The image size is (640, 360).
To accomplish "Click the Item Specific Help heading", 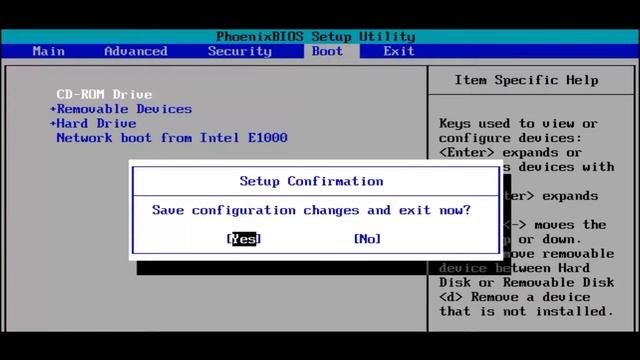I will pyautogui.click(x=527, y=80).
